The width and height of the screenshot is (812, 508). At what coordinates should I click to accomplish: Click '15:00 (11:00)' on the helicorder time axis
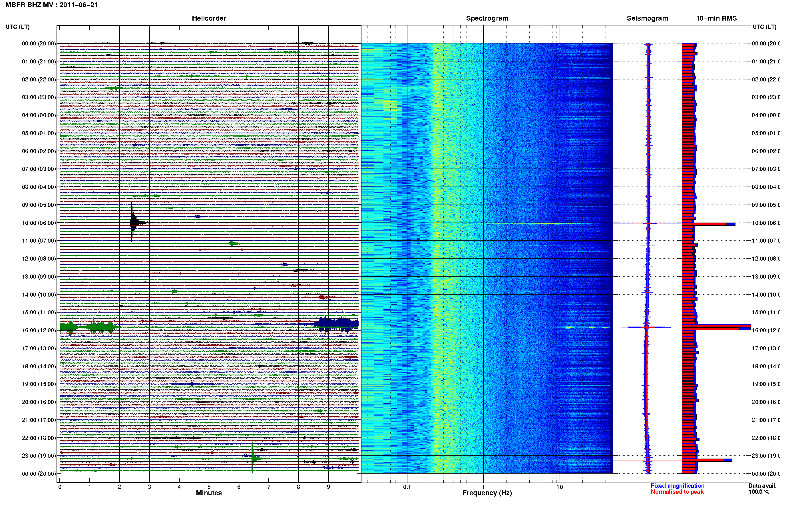pos(39,313)
